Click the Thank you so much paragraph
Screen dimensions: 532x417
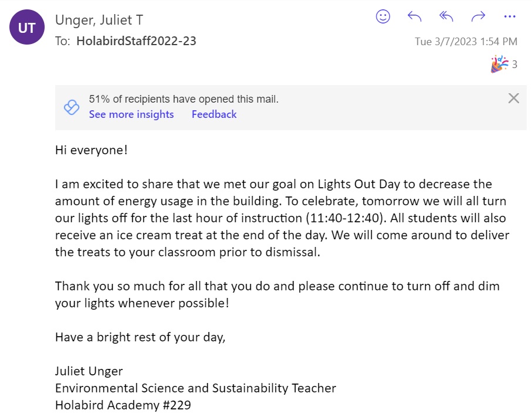(277, 295)
